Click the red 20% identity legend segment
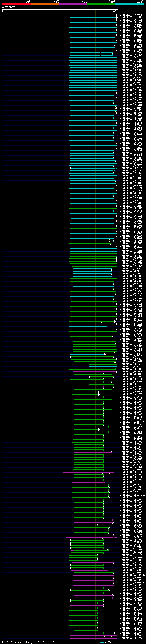Image resolution: width=146 pixels, height=644 pixels. (16, 4)
